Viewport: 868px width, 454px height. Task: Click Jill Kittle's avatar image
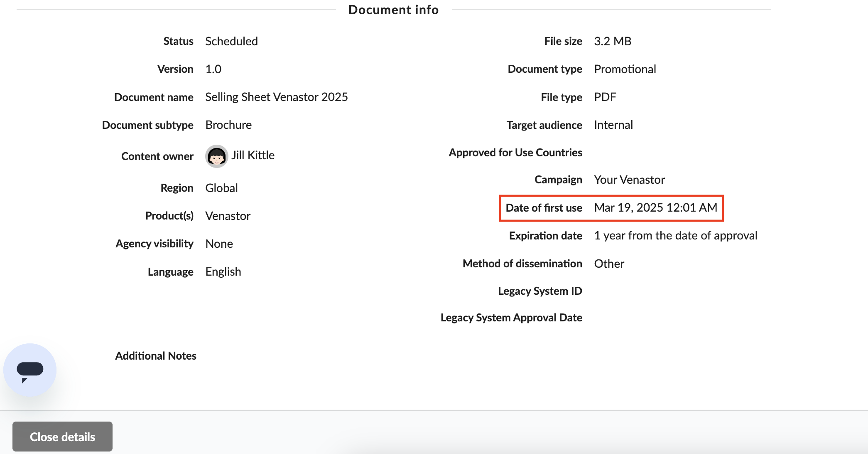pos(216,156)
